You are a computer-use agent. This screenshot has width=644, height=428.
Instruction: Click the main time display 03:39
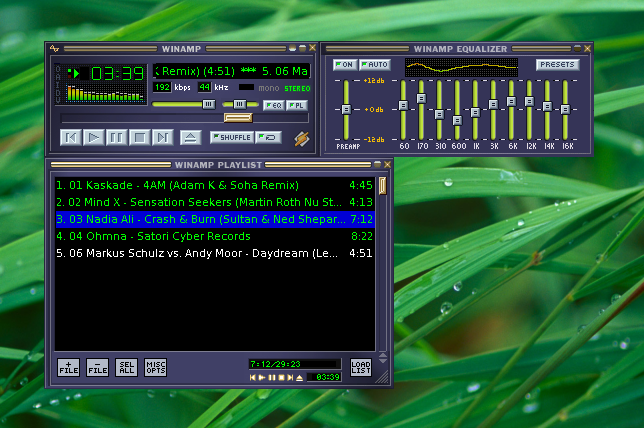(117, 74)
